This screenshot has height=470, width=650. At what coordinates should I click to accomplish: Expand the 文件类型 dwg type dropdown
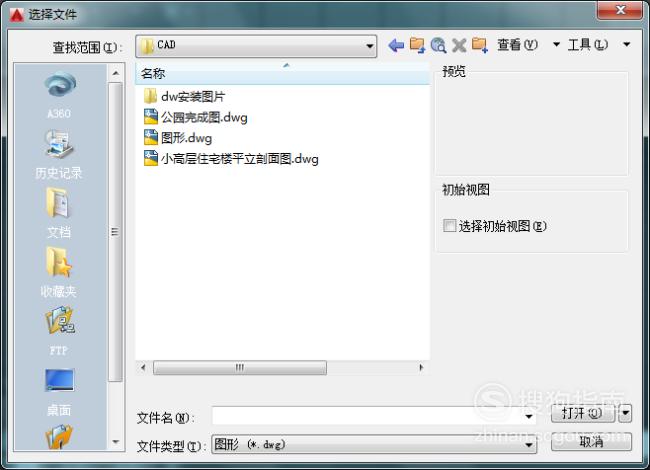coord(529,445)
